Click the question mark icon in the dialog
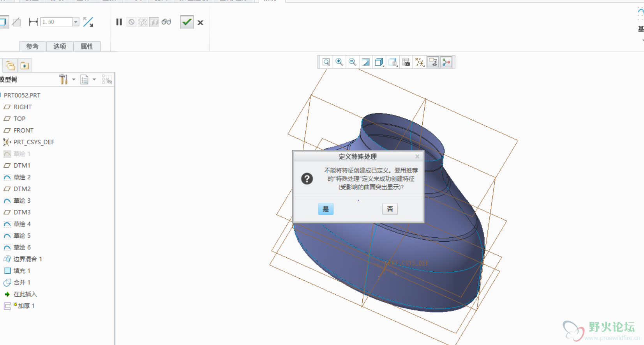 tap(307, 179)
